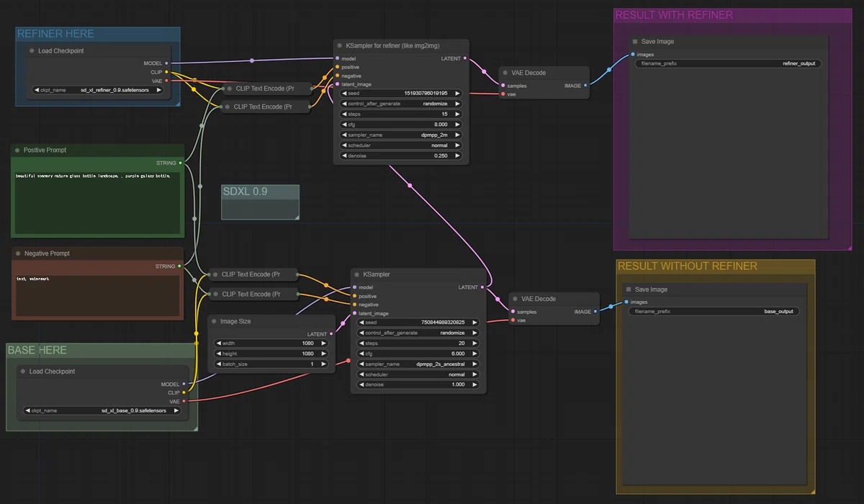This screenshot has height=504, width=864.
Task: Click into the Positive Prompt text area
Action: point(97,203)
